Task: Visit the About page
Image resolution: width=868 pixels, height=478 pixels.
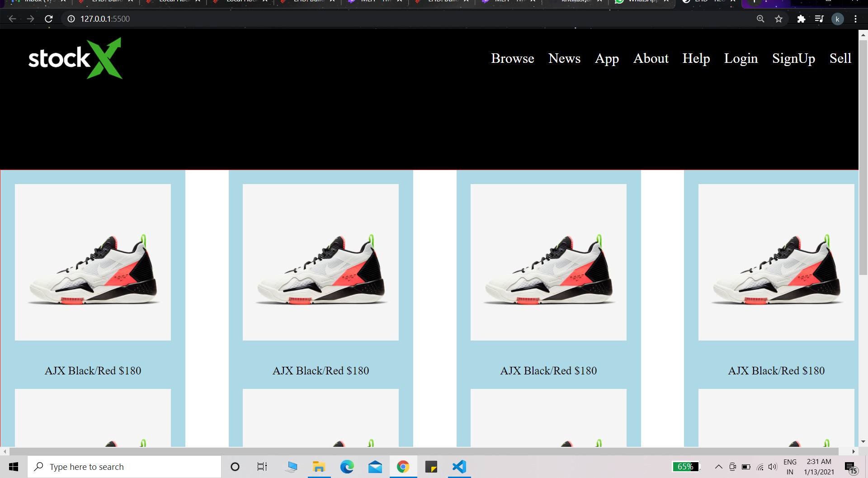Action: pyautogui.click(x=651, y=58)
